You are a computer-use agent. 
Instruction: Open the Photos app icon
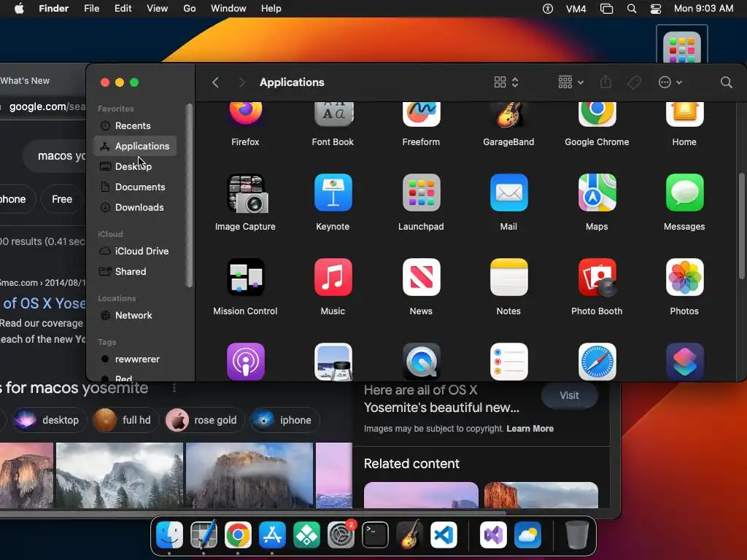[684, 277]
